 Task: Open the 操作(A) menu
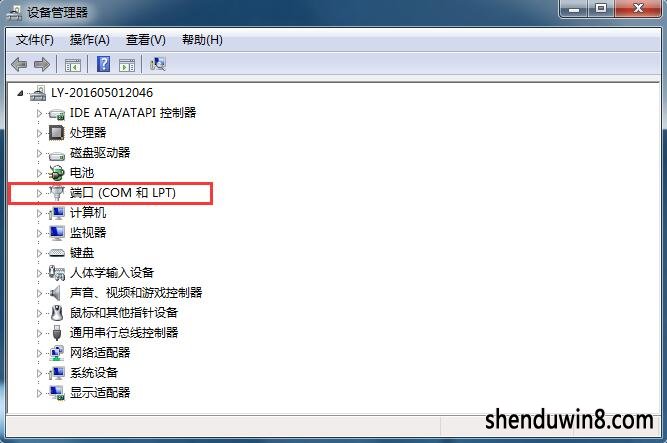[x=89, y=40]
